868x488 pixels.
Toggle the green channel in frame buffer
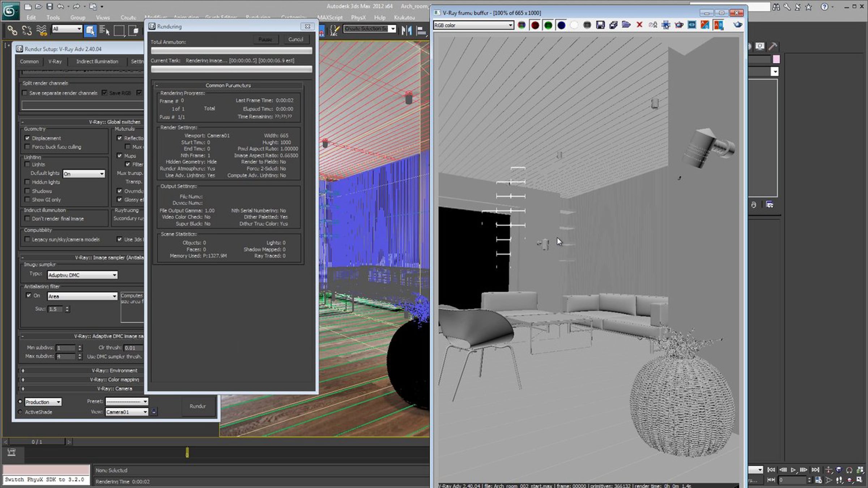click(x=548, y=25)
